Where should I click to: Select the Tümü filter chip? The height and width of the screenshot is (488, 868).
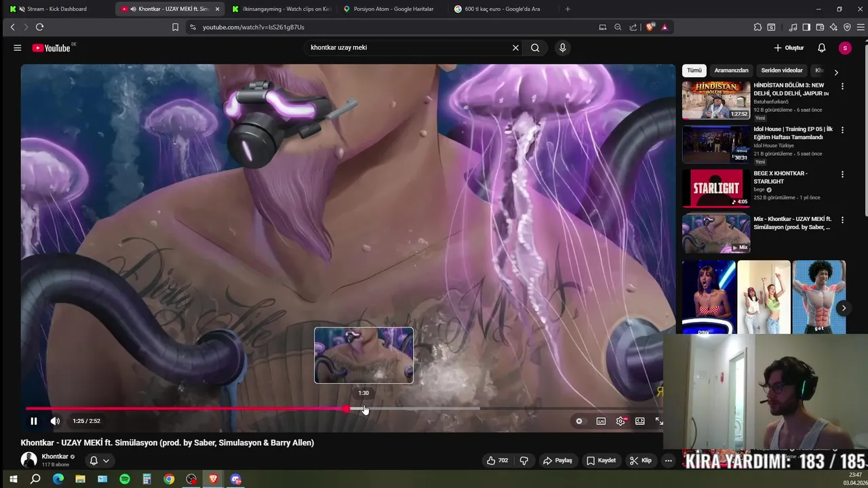[694, 70]
